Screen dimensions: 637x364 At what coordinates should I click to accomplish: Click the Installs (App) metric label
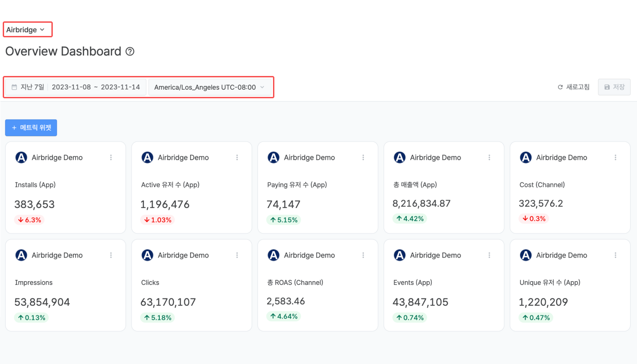point(35,185)
